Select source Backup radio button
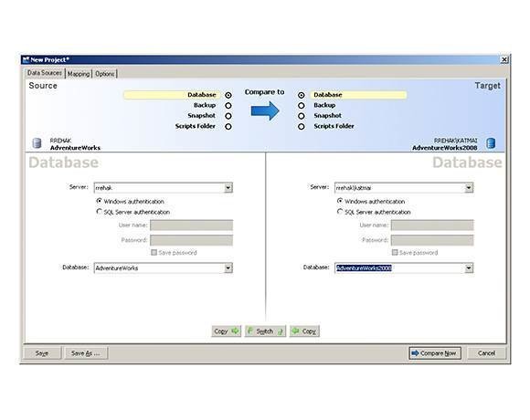530x420 pixels. [x=228, y=106]
